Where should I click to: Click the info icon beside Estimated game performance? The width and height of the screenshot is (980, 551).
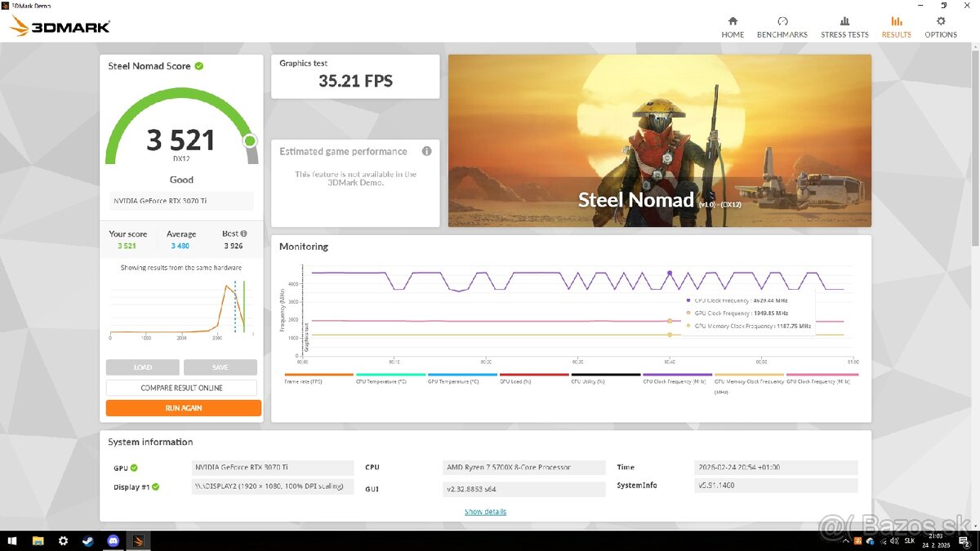425,151
